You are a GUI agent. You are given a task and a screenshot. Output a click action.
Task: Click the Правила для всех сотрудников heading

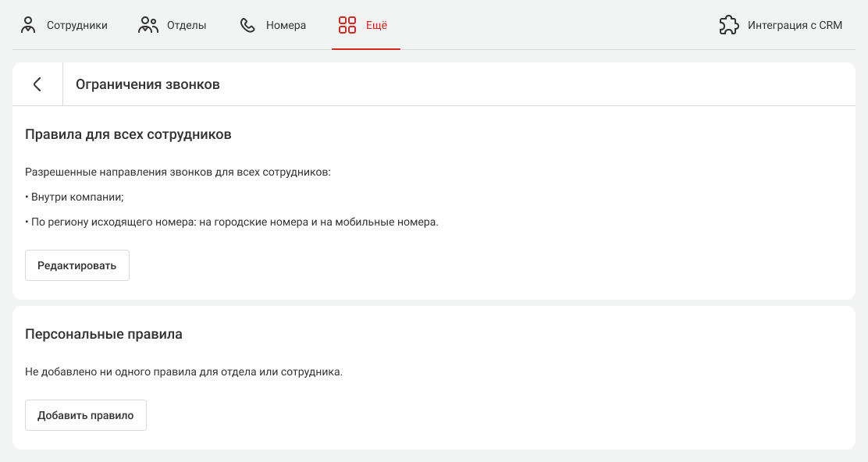coord(128,134)
